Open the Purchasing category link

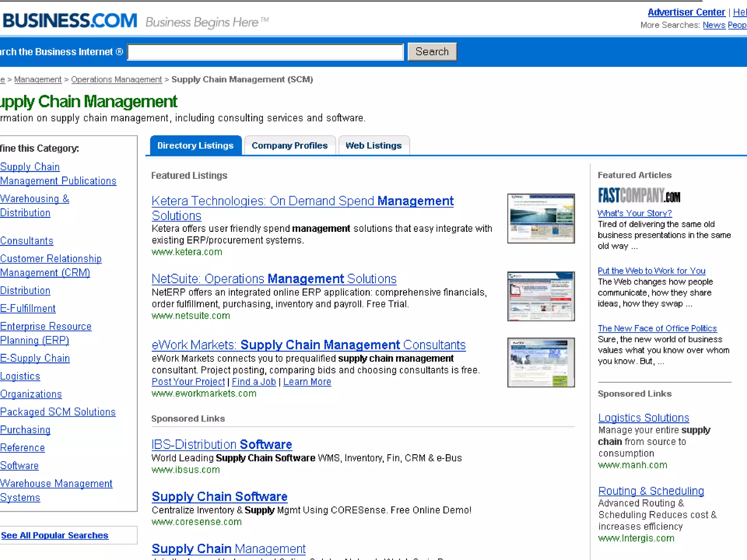25,430
